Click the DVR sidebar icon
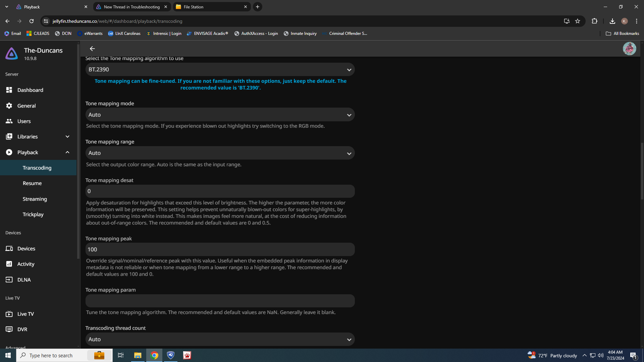The height and width of the screenshot is (362, 644). pyautogui.click(x=9, y=329)
